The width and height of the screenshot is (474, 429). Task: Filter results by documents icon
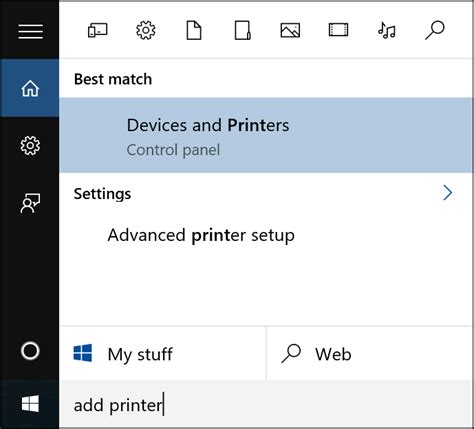[x=194, y=30]
